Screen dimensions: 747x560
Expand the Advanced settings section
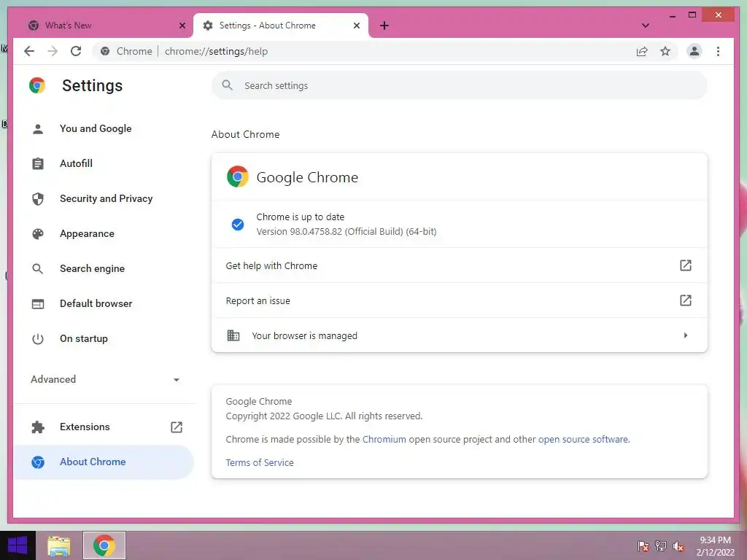tap(104, 379)
